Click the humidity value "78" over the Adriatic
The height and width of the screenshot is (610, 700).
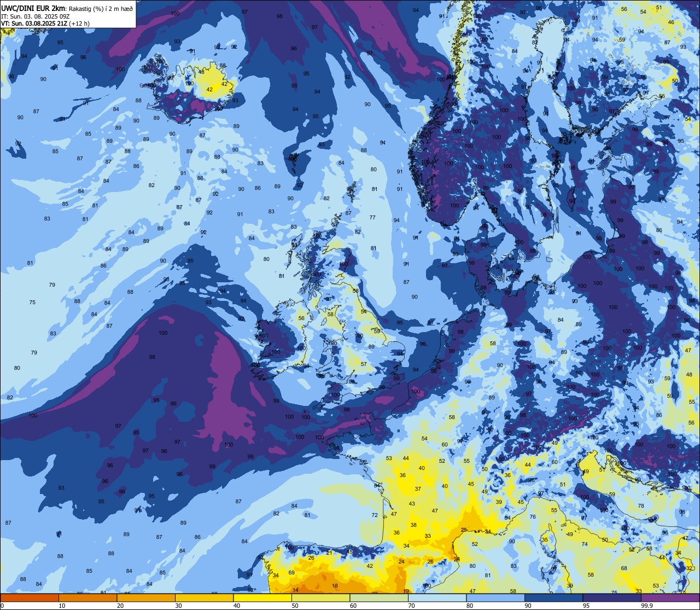click(641, 506)
